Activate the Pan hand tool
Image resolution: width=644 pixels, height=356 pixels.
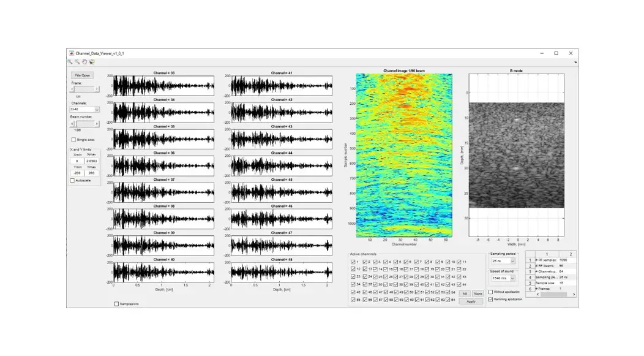pyautogui.click(x=84, y=62)
